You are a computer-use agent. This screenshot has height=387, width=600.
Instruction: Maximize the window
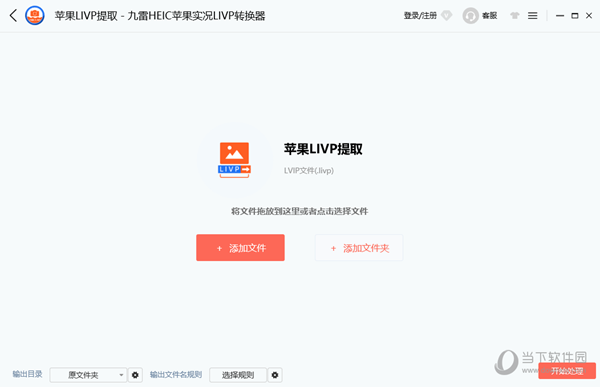click(575, 16)
